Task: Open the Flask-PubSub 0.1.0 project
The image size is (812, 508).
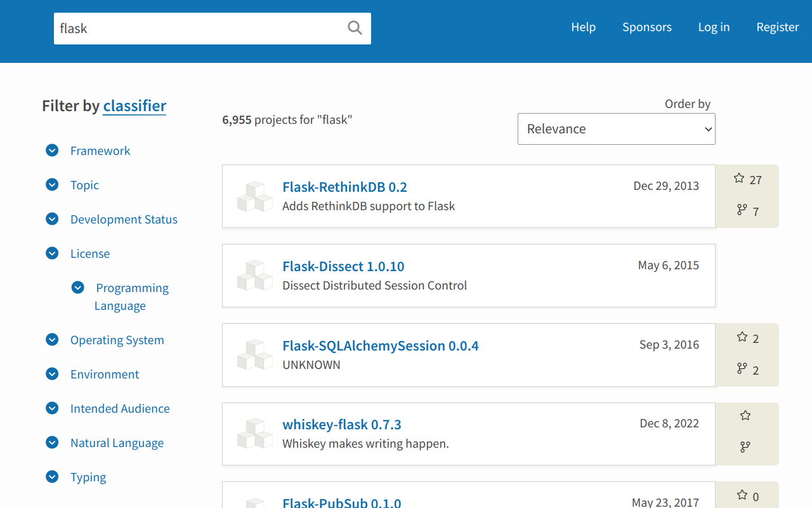Action: click(342, 502)
